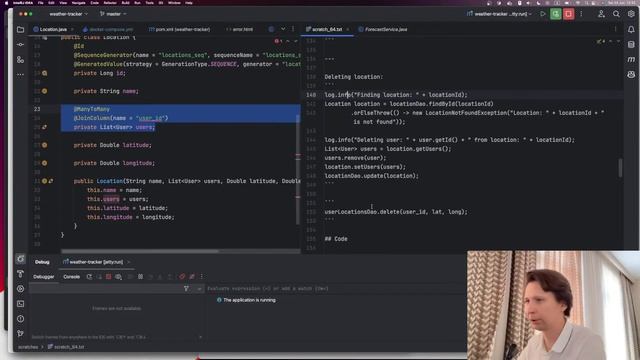Screen dimensions: 640x360
Task: Open Search Everywhere magnifier icon
Action: pos(616,14)
